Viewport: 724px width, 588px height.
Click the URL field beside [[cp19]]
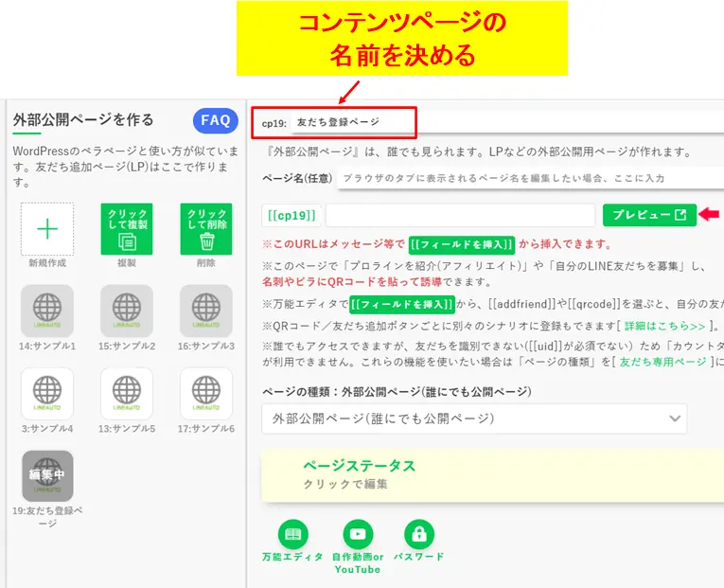(460, 215)
